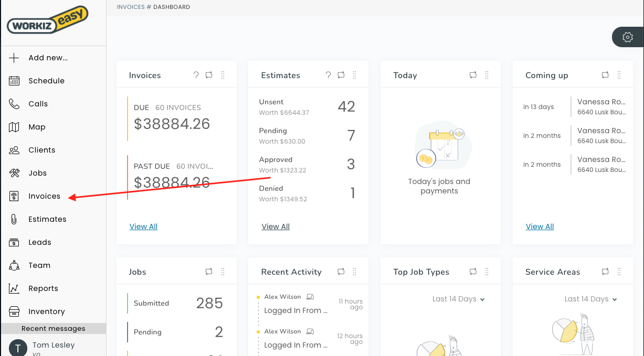The width and height of the screenshot is (644, 356).
Task: Click the Workiz Easy logo
Action: (x=47, y=21)
